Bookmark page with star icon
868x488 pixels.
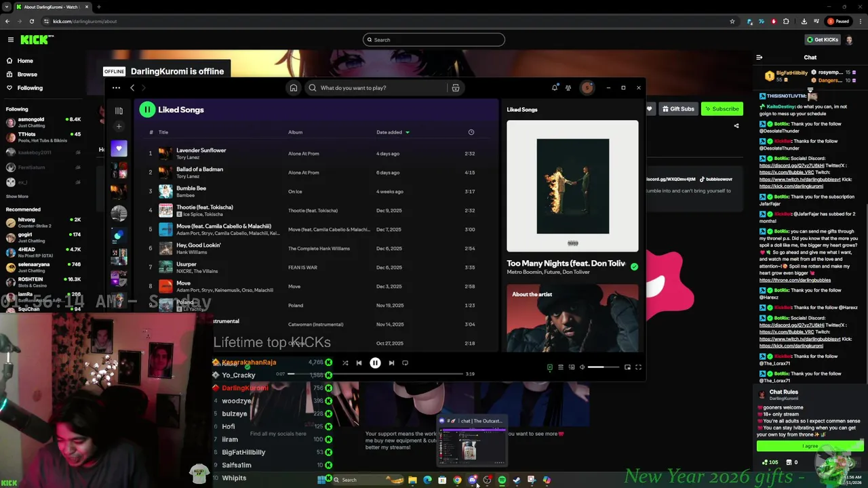click(732, 21)
